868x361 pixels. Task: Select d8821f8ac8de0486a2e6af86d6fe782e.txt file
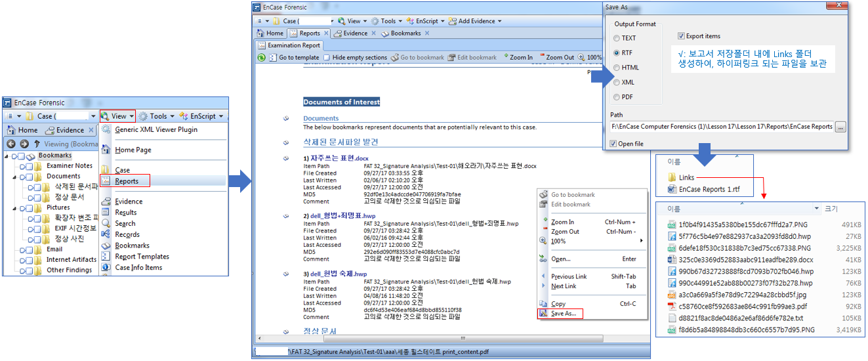tap(739, 318)
